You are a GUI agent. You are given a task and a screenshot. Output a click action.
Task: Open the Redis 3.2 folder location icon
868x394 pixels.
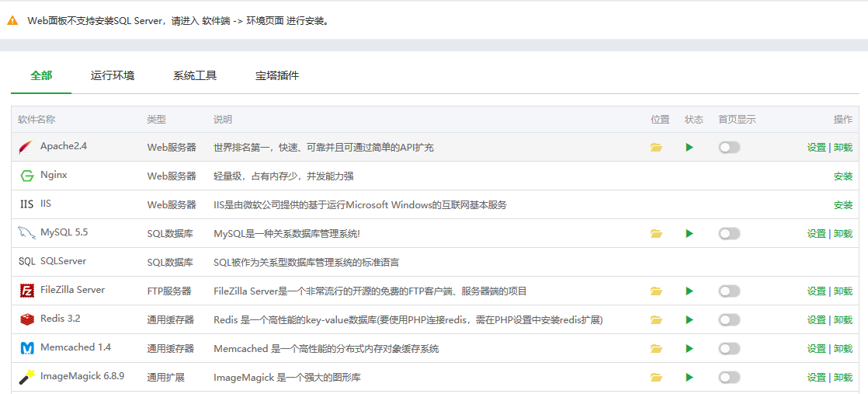coord(656,319)
